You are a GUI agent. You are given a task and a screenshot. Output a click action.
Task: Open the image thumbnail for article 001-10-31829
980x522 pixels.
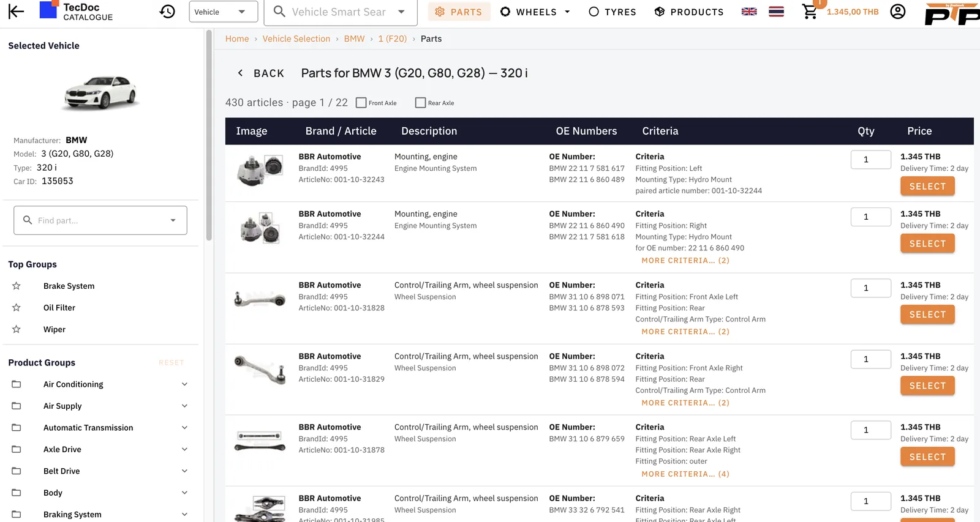pos(260,370)
